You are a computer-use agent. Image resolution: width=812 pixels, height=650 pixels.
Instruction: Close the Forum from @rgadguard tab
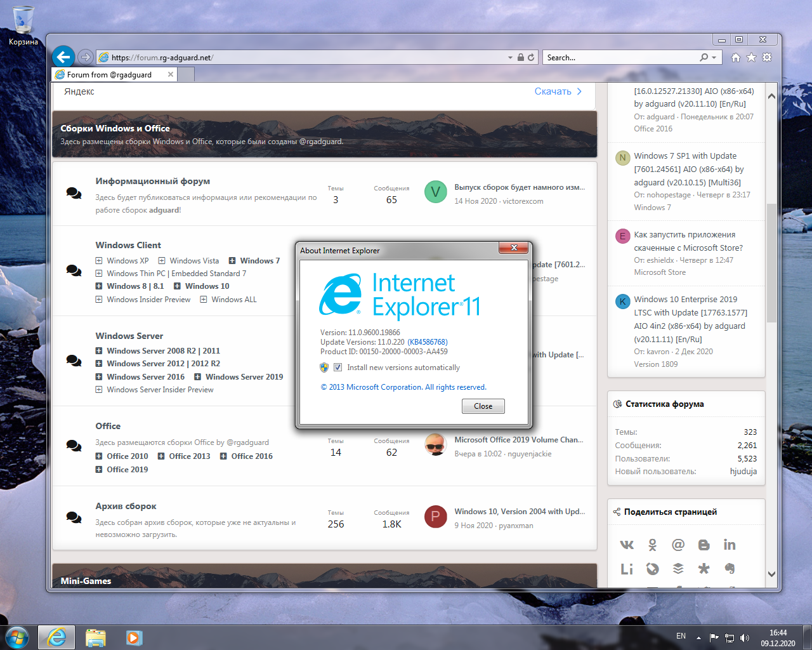tap(170, 74)
